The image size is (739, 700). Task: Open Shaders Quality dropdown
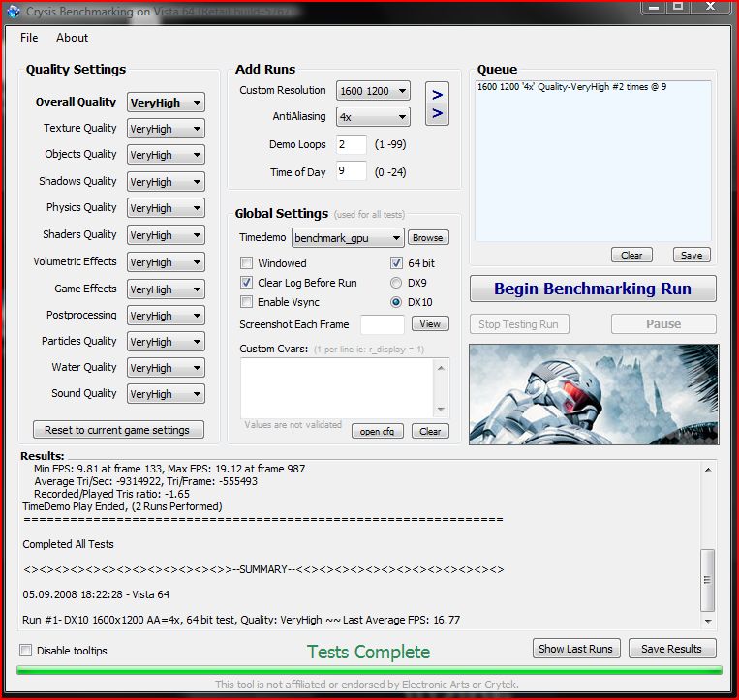tap(166, 235)
